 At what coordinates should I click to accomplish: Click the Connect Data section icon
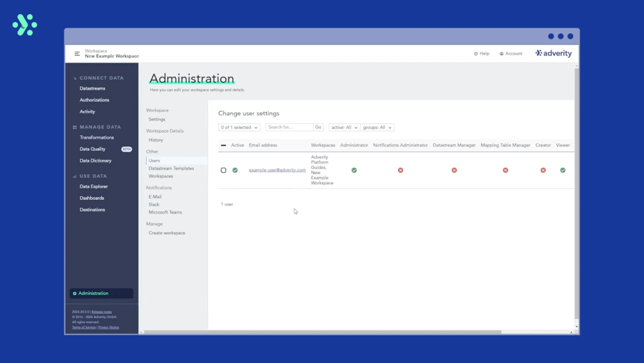point(75,78)
